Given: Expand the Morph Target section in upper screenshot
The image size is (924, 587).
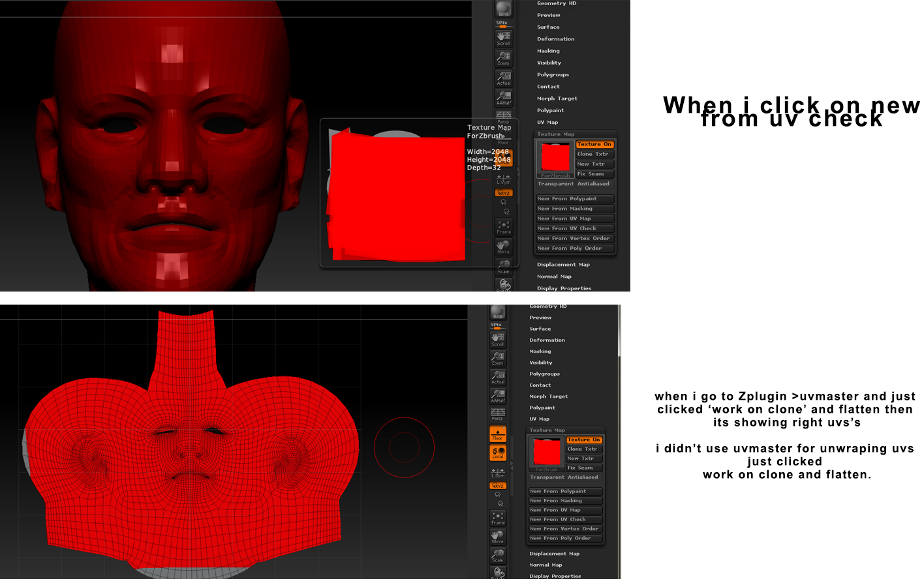Looking at the screenshot, I should pyautogui.click(x=557, y=98).
